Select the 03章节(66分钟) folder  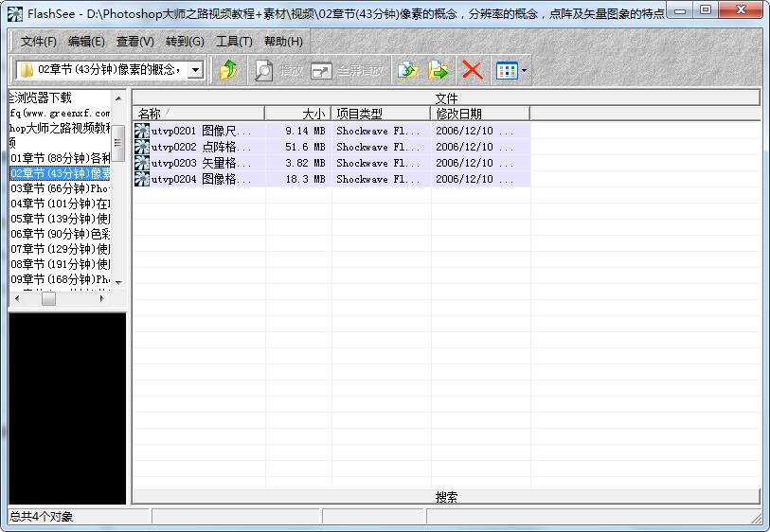click(61, 188)
